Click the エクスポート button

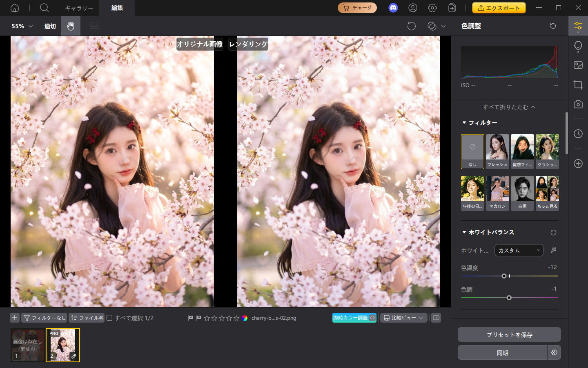pyautogui.click(x=499, y=8)
